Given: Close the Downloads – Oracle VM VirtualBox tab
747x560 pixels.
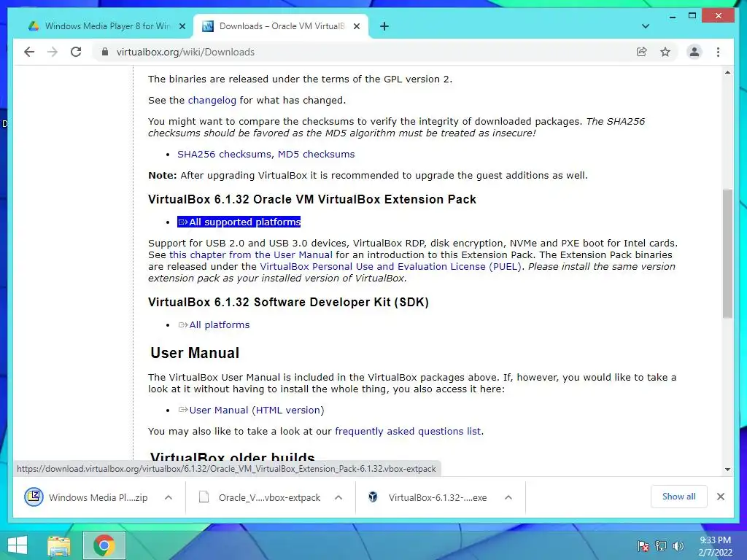Looking at the screenshot, I should click(x=356, y=26).
